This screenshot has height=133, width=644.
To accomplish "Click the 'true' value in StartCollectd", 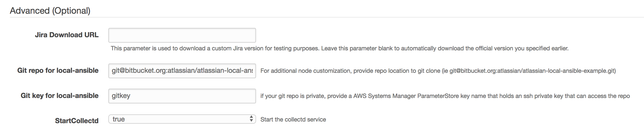I will [x=119, y=119].
